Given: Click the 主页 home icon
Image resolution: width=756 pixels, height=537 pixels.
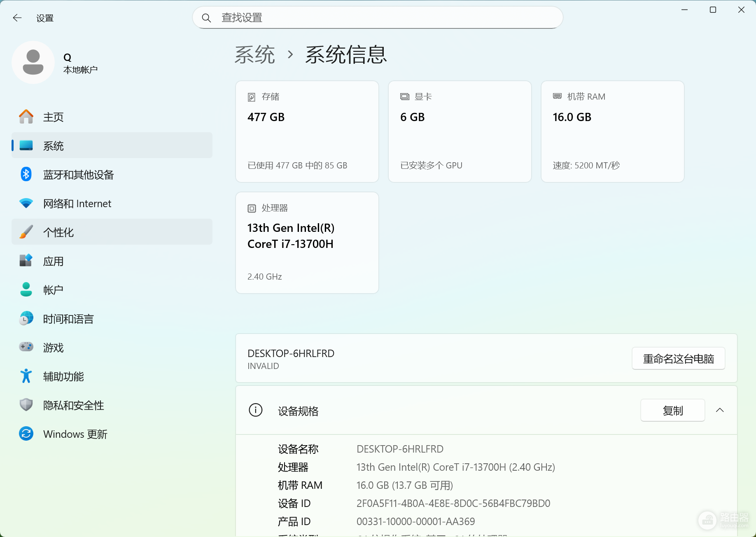Looking at the screenshot, I should coord(26,117).
